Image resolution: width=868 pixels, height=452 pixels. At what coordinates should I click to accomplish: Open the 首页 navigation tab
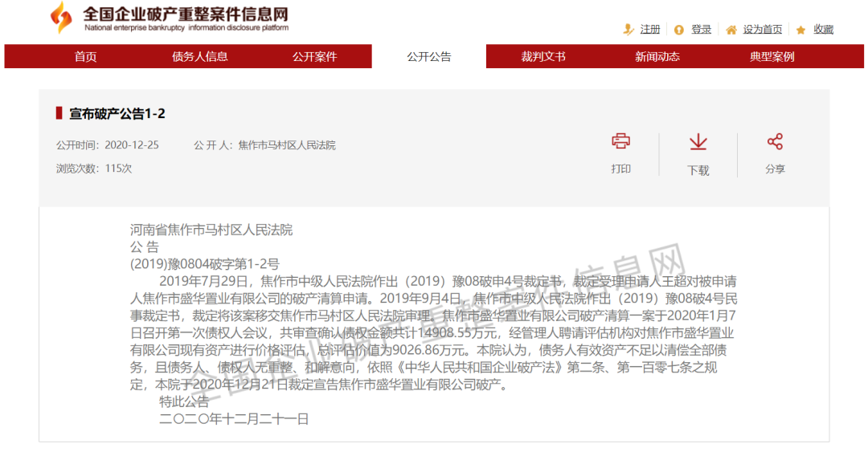85,56
